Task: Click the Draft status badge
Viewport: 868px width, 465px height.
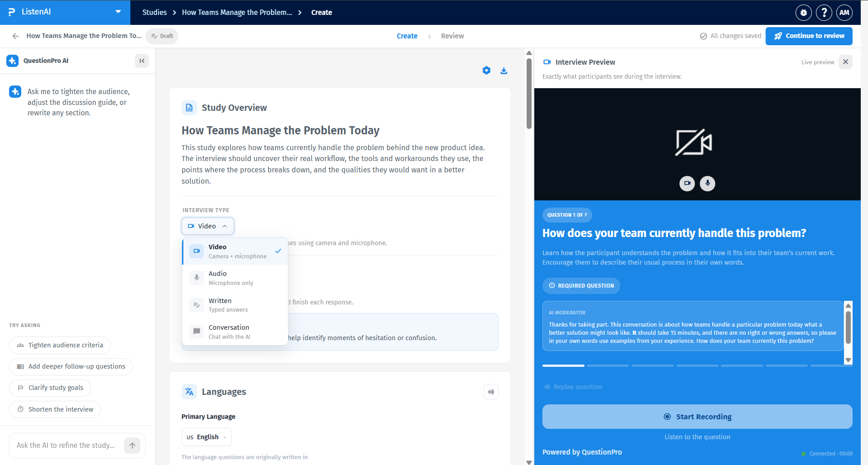Action: click(162, 36)
